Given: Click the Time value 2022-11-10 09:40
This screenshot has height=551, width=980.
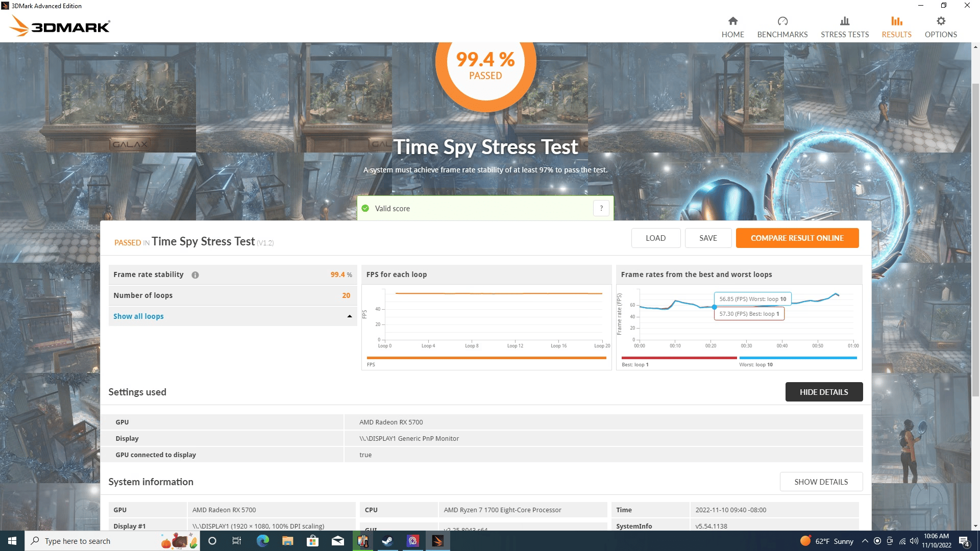Looking at the screenshot, I should (x=730, y=510).
